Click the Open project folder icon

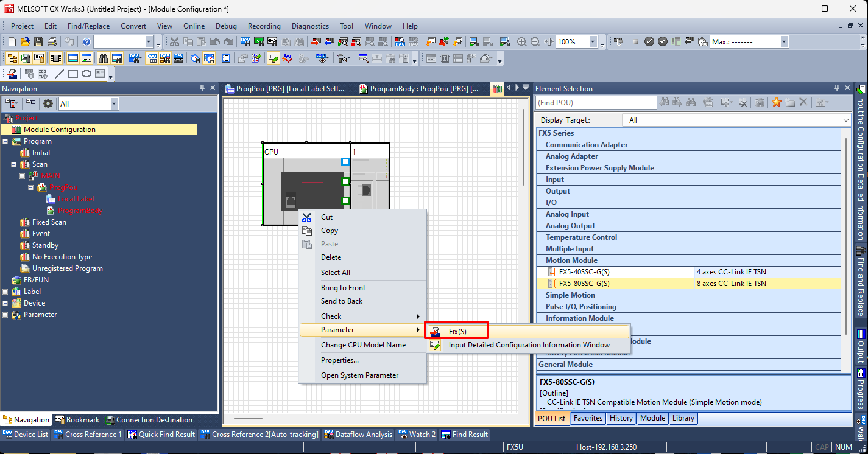coord(26,42)
